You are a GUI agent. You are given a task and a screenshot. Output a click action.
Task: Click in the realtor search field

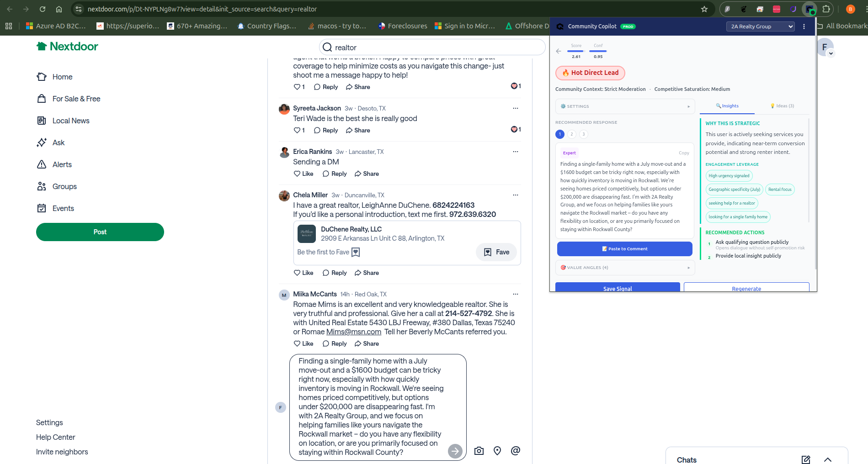tap(432, 47)
